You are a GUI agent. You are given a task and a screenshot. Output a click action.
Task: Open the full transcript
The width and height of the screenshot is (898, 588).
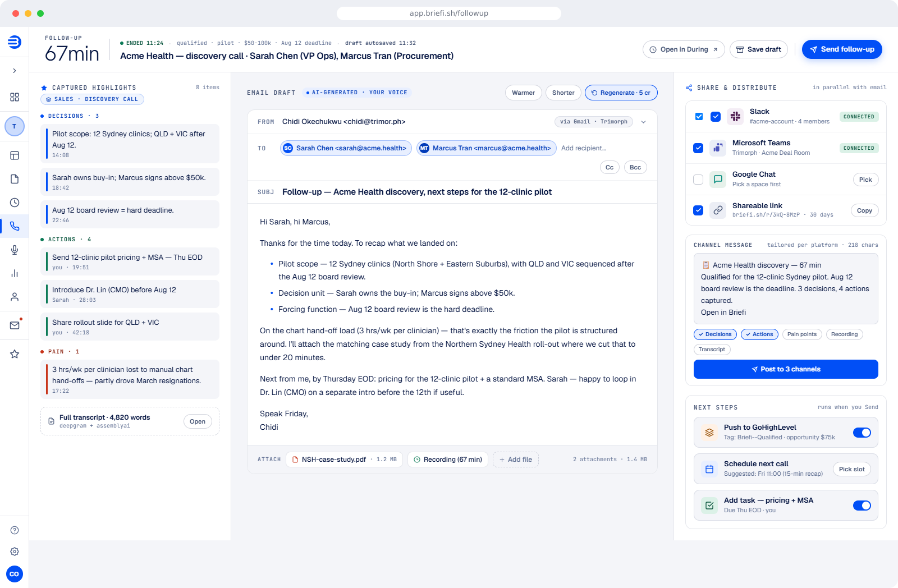coord(198,421)
